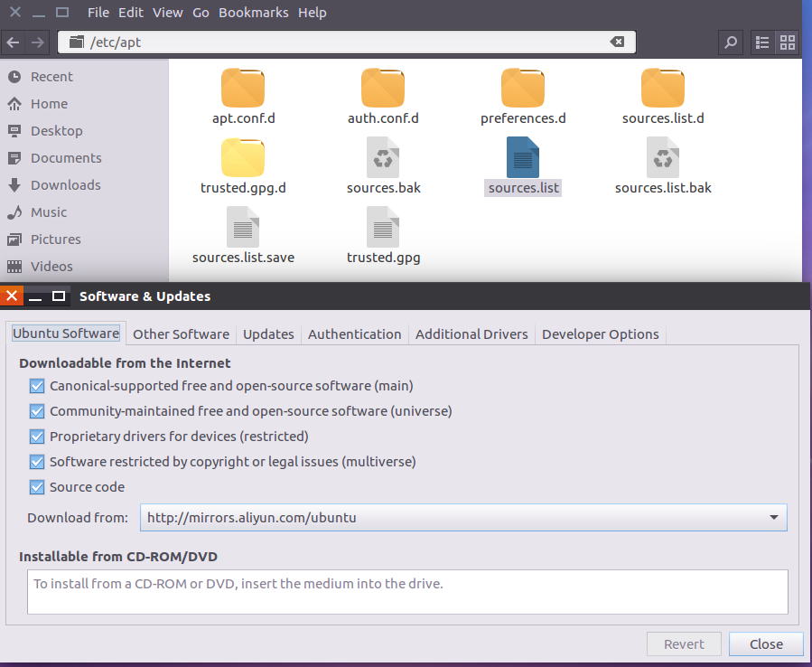The width and height of the screenshot is (812, 667).
Task: Select the sources.list file icon
Action: tap(522, 158)
